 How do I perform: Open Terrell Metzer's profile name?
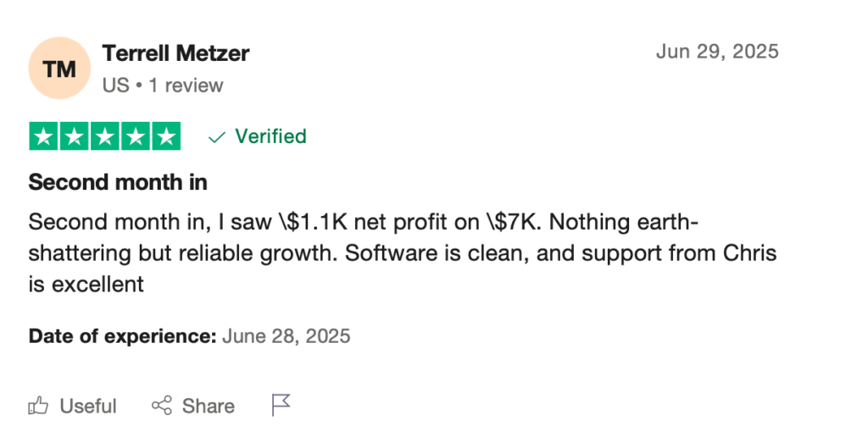[175, 53]
